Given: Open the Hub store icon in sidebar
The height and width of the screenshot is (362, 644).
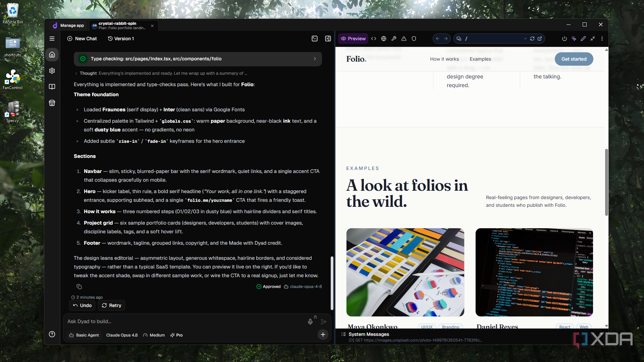Looking at the screenshot, I should click(52, 103).
